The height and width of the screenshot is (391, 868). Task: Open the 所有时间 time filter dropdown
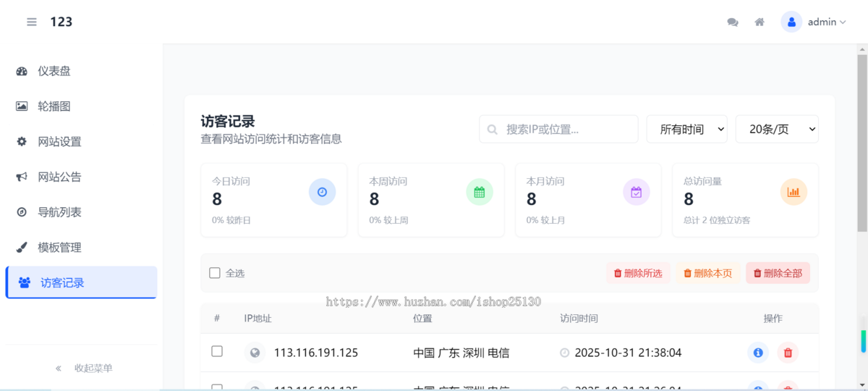(x=686, y=129)
